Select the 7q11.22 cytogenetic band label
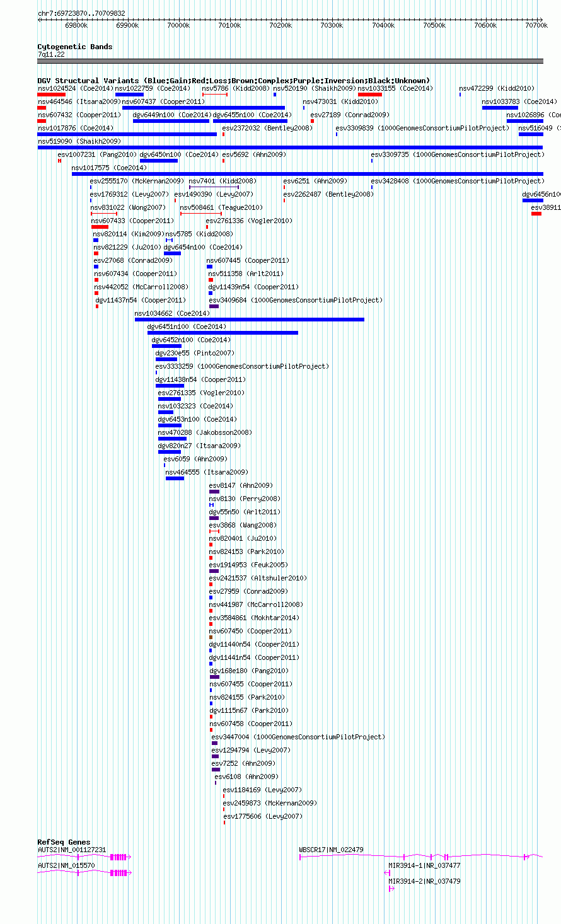 pos(50,55)
